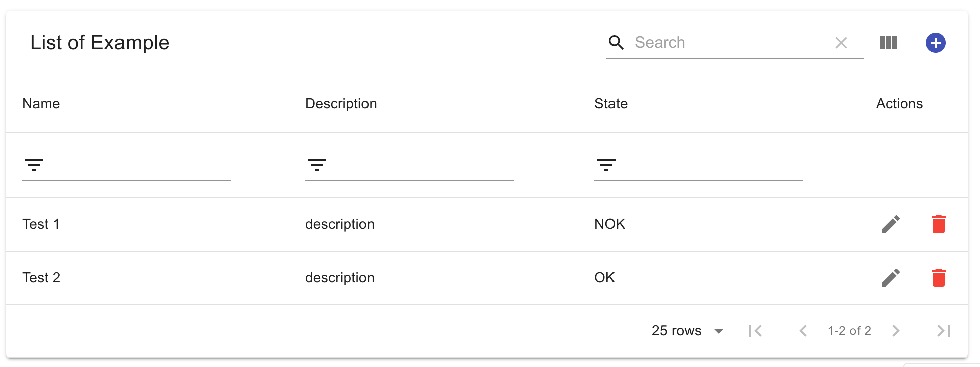Delete Test 2 with the red trash icon

[939, 278]
